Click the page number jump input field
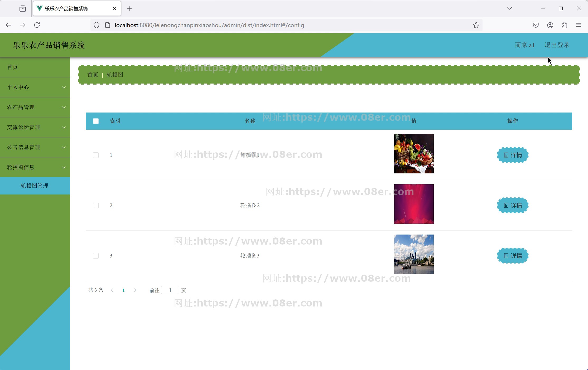This screenshot has width=588, height=370. pyautogui.click(x=170, y=290)
